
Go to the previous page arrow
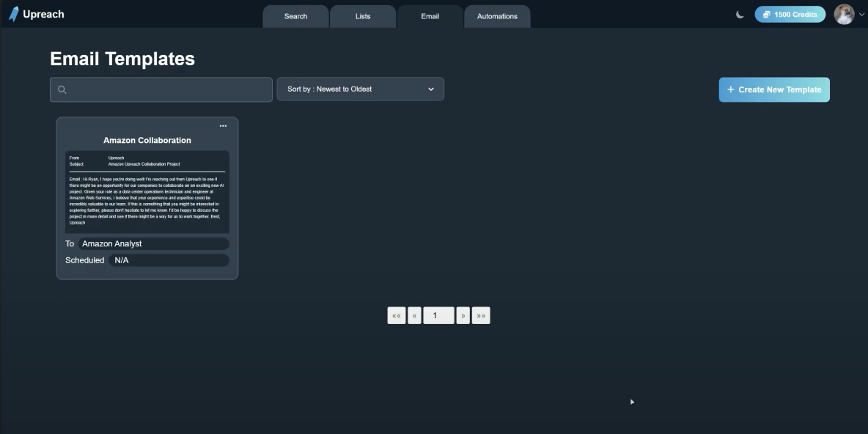click(414, 315)
